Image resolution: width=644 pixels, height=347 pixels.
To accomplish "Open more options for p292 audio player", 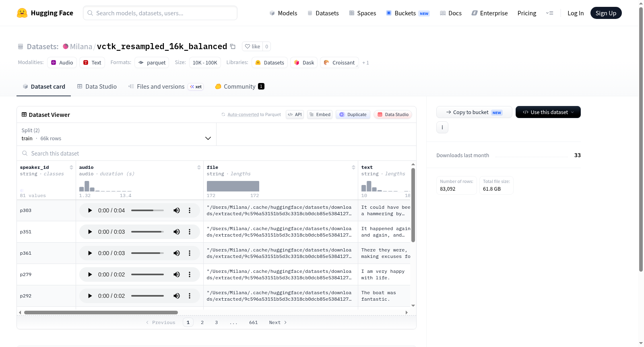I will coord(190,296).
